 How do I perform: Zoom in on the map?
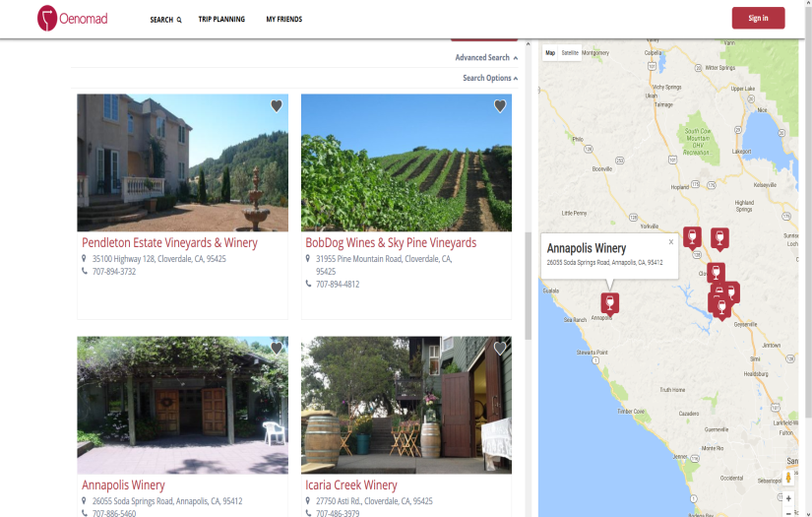(x=788, y=498)
